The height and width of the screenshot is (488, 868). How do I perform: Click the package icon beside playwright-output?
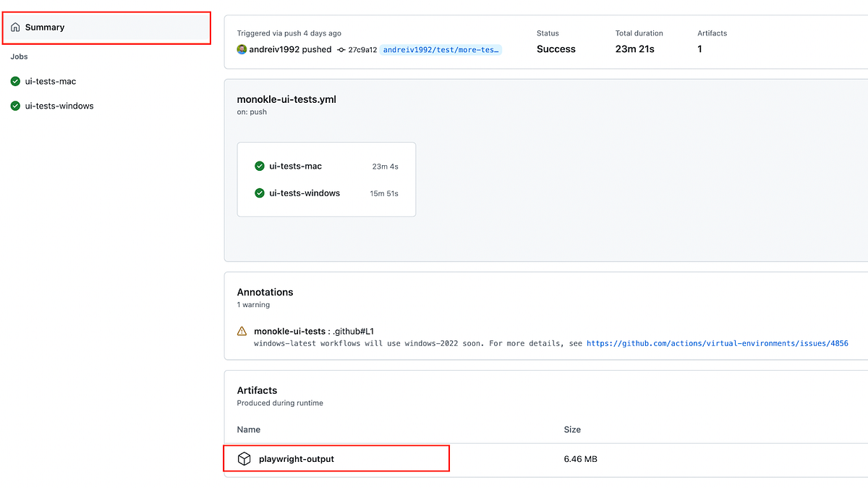click(x=244, y=458)
